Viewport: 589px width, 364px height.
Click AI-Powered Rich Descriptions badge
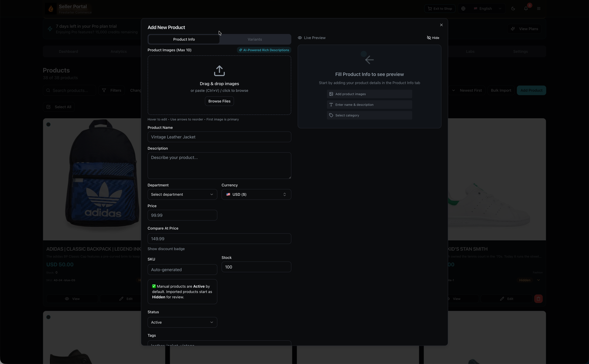pyautogui.click(x=264, y=50)
